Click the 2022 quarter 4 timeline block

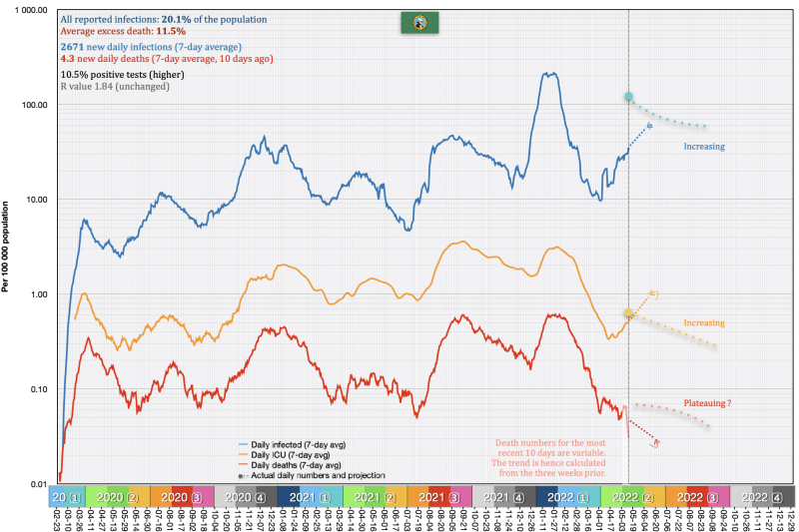click(763, 496)
